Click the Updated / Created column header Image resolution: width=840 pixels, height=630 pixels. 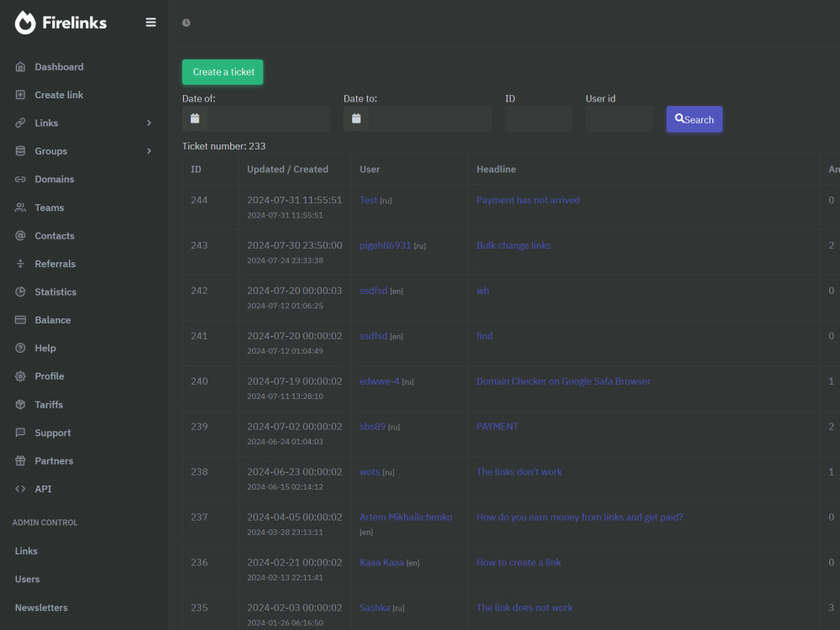tap(287, 170)
